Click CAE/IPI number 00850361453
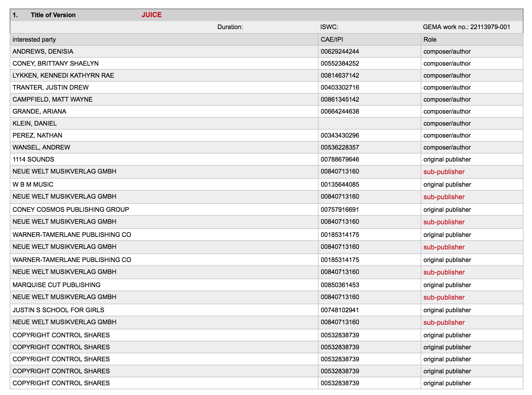532x395 pixels. point(340,285)
